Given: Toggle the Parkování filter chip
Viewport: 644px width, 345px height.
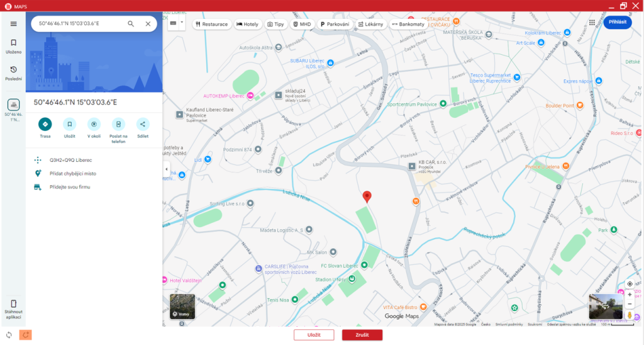Looking at the screenshot, I should tap(335, 24).
